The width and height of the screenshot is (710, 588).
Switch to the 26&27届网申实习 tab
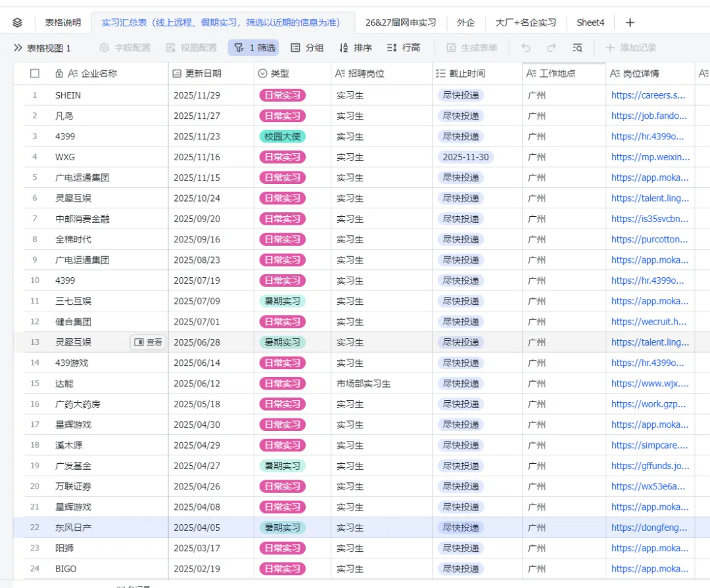401,22
